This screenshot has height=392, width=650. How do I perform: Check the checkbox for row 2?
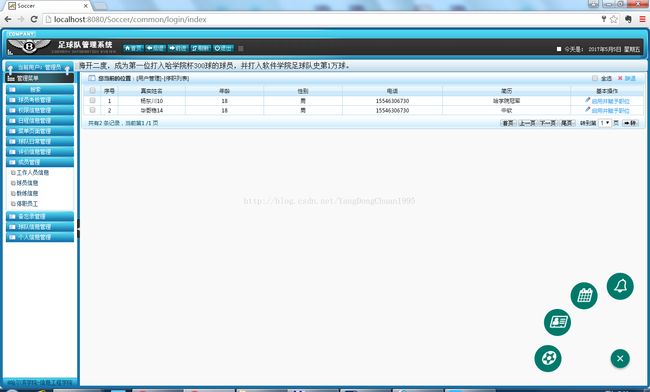[92, 110]
